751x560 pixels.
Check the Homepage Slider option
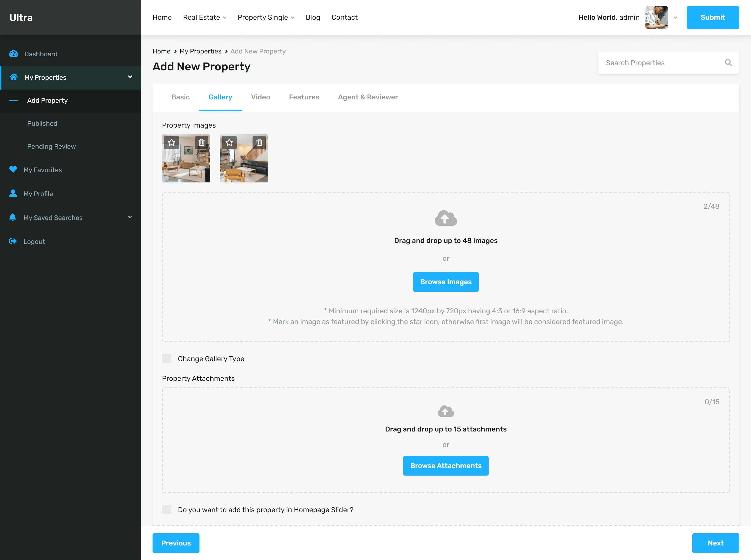[x=167, y=510]
